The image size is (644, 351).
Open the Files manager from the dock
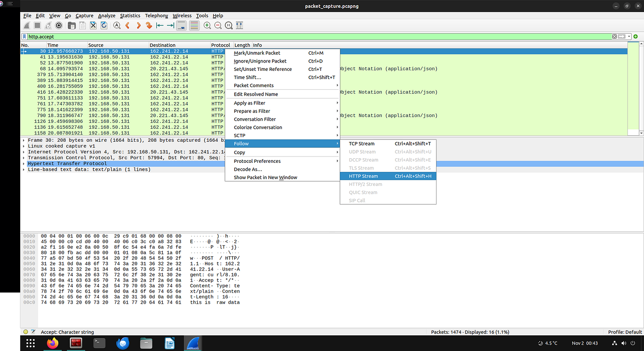146,343
